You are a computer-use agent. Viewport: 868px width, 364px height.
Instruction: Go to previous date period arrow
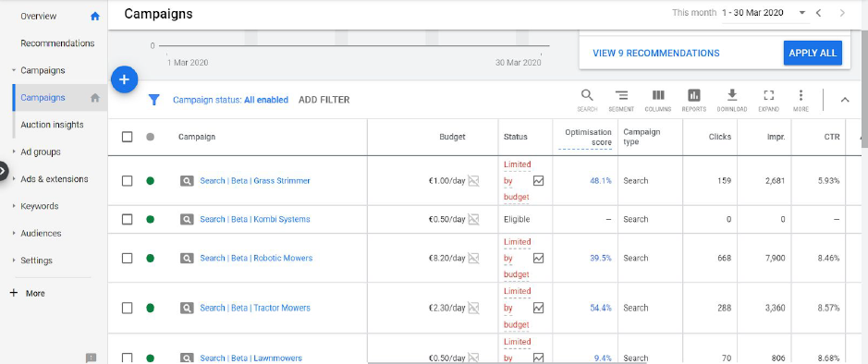(818, 13)
